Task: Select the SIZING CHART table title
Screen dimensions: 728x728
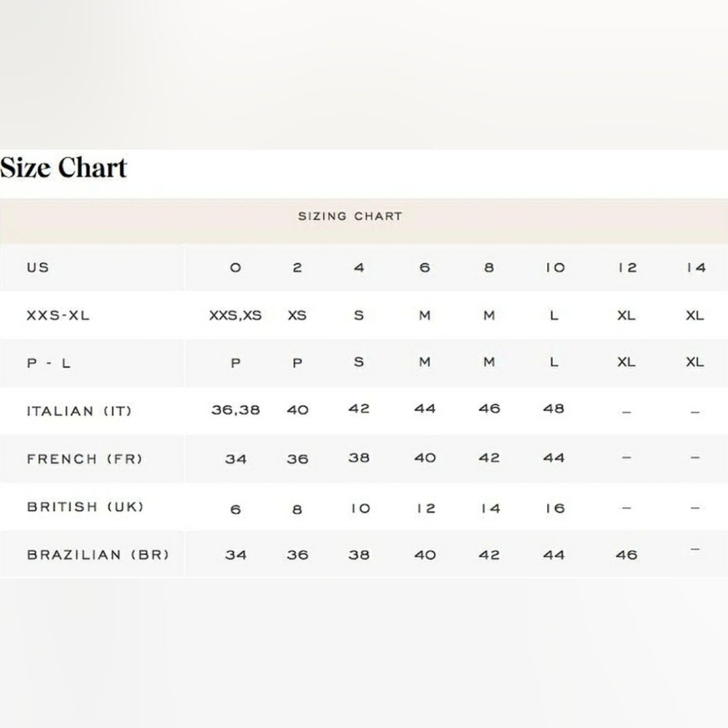Action: point(350,216)
